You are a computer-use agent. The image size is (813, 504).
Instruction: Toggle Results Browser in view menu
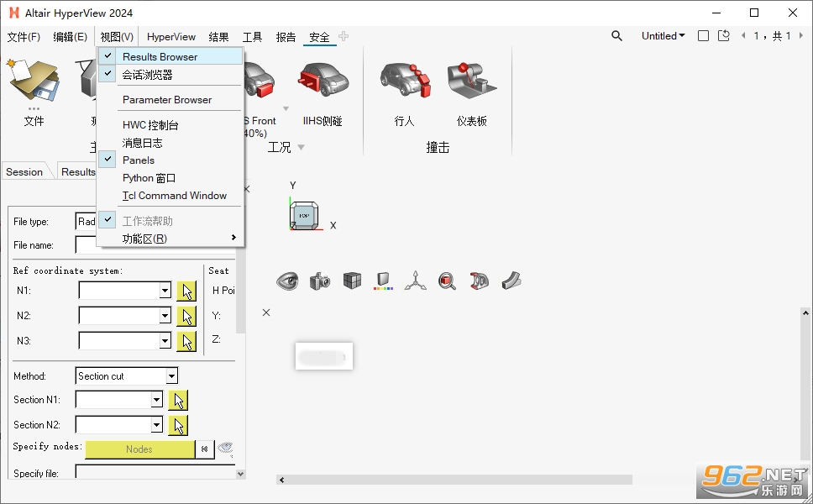(170, 56)
